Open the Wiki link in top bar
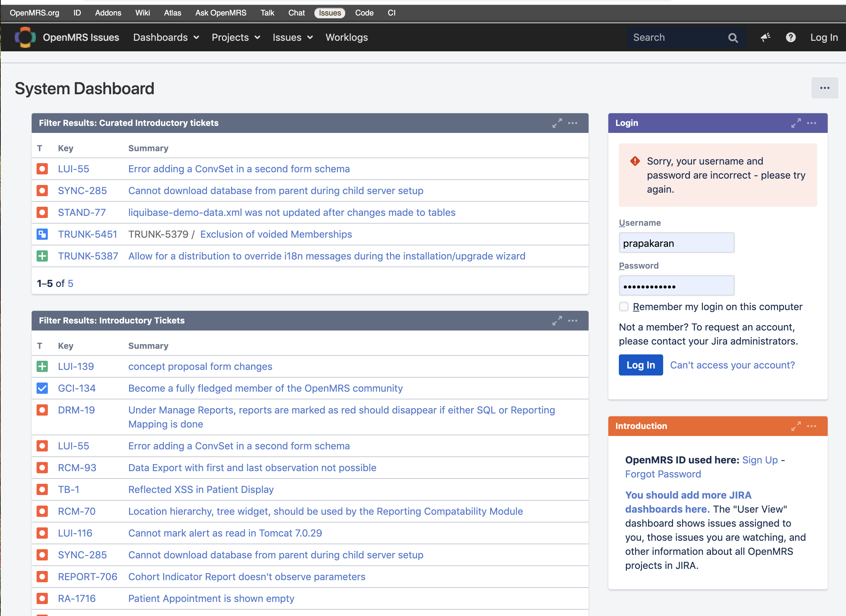846x616 pixels. [x=142, y=13]
